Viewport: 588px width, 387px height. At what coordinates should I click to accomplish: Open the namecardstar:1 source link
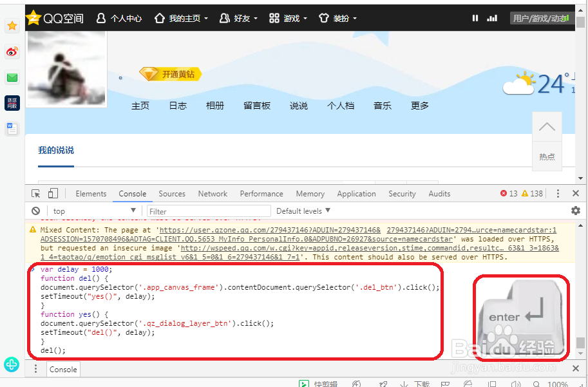(x=471, y=230)
